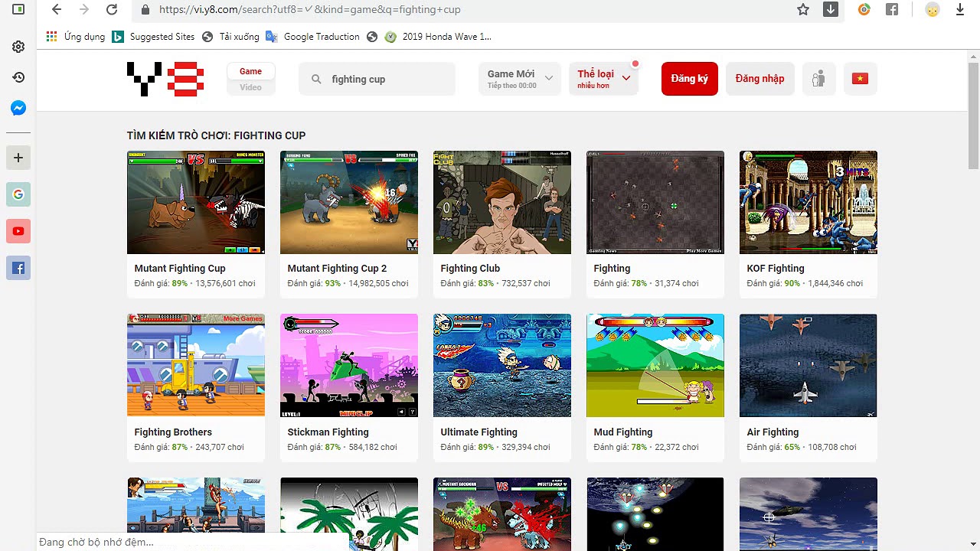
Task: Open the Stickman Fighting thumbnail
Action: coord(349,365)
